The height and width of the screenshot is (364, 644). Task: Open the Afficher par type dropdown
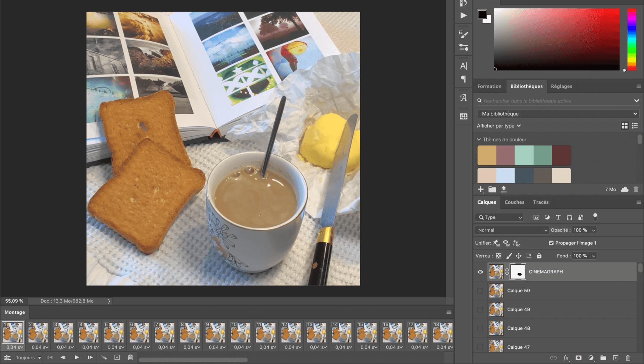pyautogui.click(x=498, y=125)
